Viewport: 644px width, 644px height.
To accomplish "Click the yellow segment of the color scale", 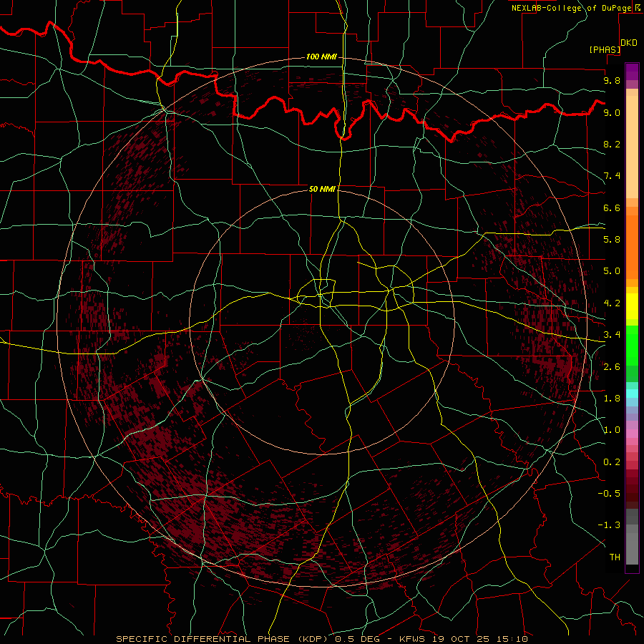I will coord(632,306).
